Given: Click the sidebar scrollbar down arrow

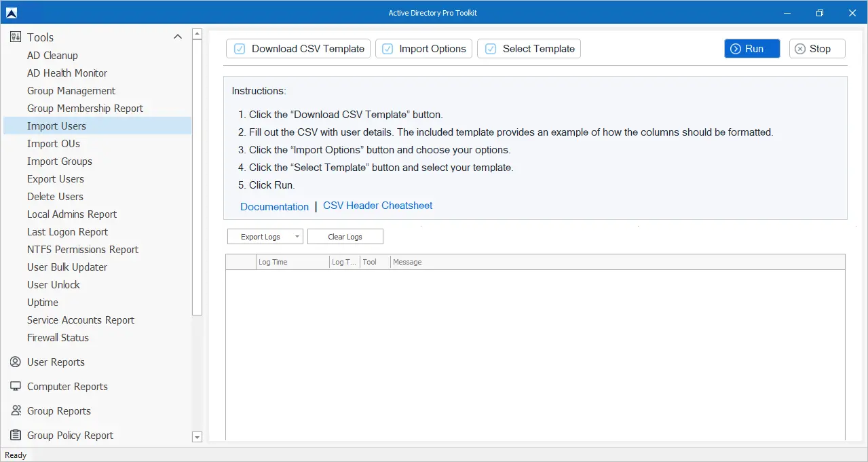Looking at the screenshot, I should (197, 438).
